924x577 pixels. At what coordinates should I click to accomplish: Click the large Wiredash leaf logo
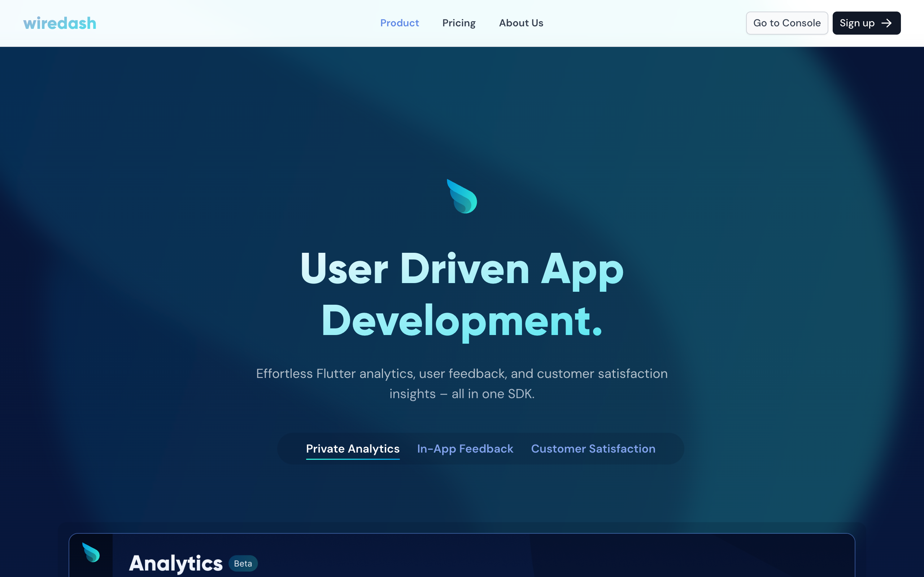[462, 196]
